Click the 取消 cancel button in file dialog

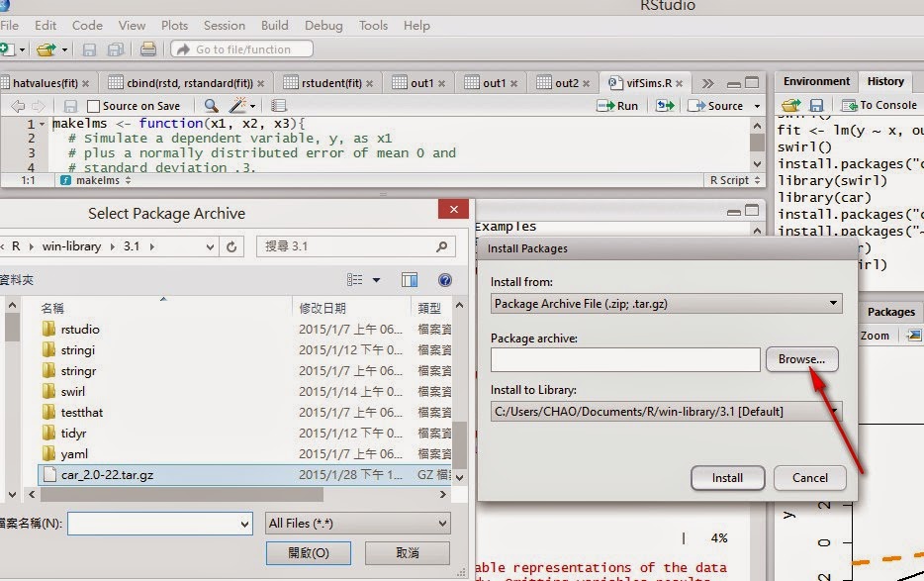click(408, 553)
